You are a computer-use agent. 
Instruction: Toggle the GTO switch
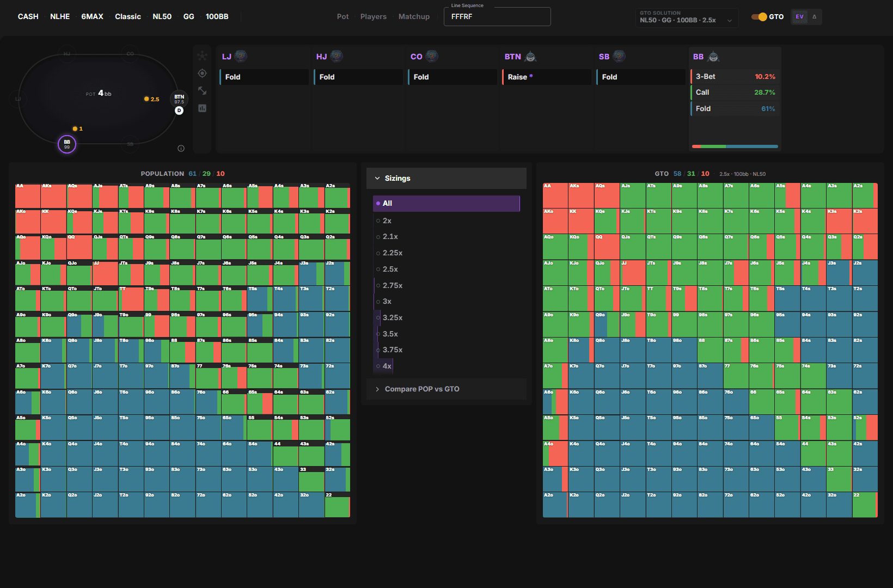point(759,17)
